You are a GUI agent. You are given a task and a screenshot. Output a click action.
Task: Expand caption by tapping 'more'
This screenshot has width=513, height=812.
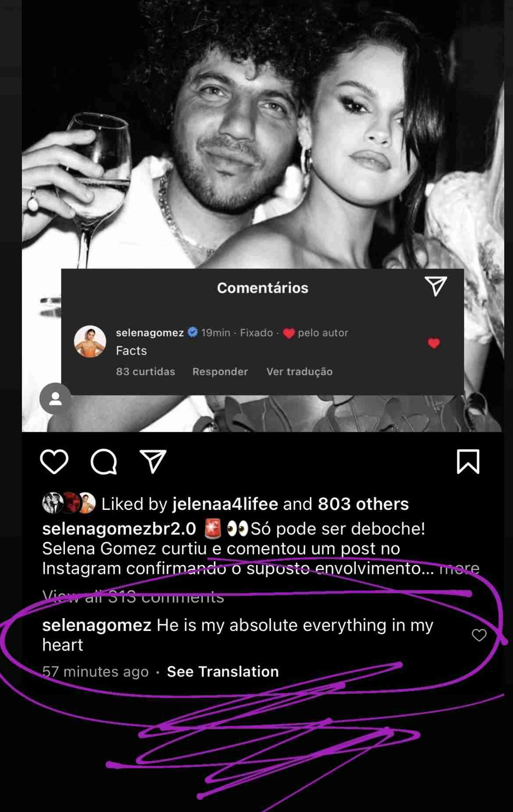[x=459, y=568]
